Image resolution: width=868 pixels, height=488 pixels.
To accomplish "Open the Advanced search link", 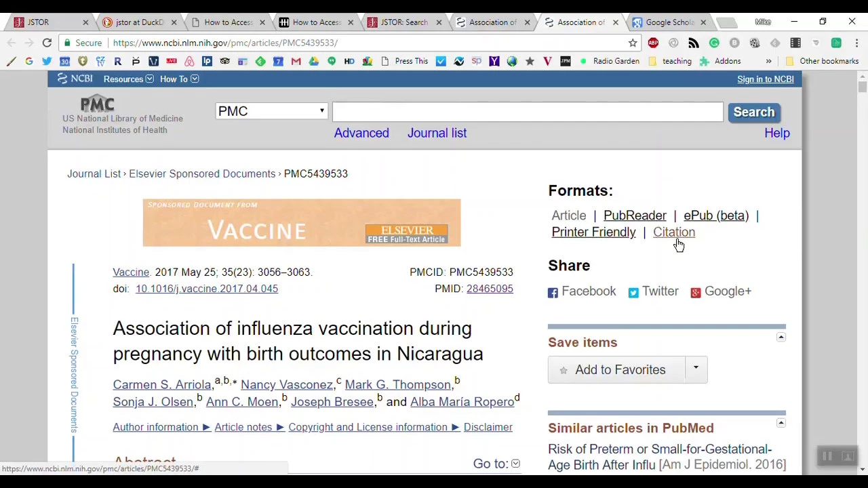I will [x=361, y=133].
